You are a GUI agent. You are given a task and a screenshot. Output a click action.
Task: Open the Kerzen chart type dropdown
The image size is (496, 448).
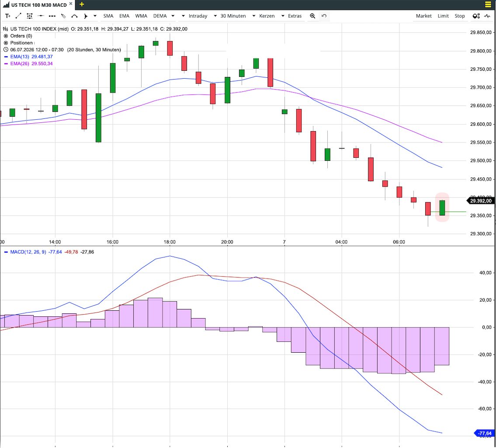point(264,16)
